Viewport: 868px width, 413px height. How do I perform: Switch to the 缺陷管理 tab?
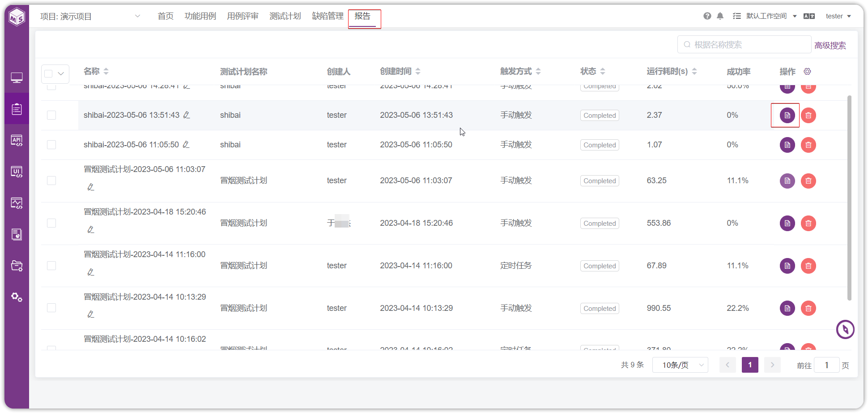(328, 16)
